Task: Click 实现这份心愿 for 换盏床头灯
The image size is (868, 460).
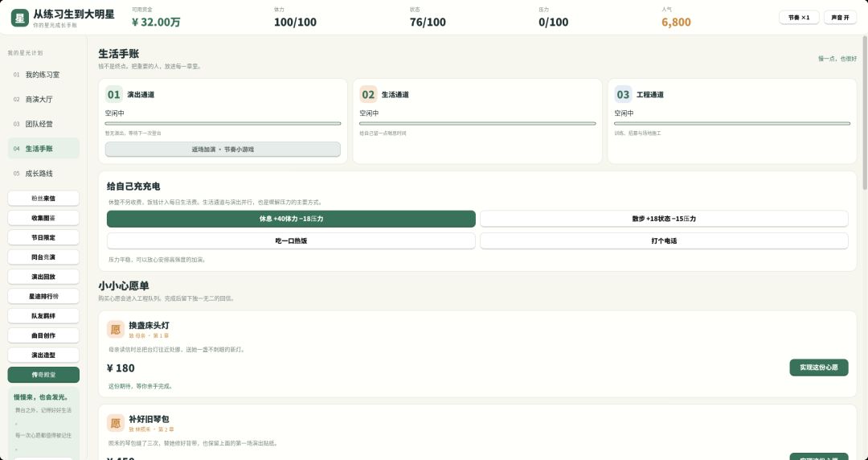Action: [819, 368]
